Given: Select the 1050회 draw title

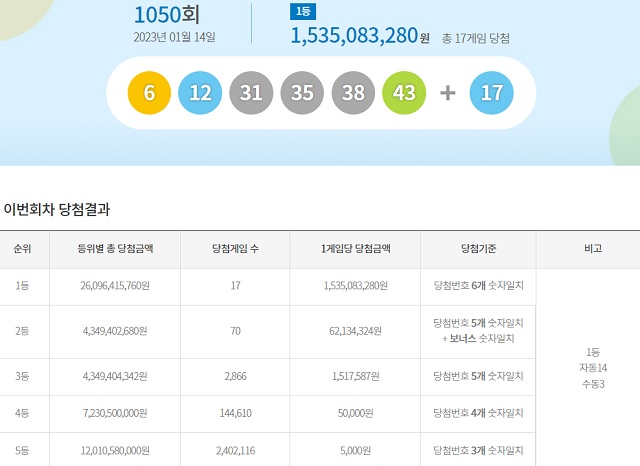Looking at the screenshot, I should point(167,15).
